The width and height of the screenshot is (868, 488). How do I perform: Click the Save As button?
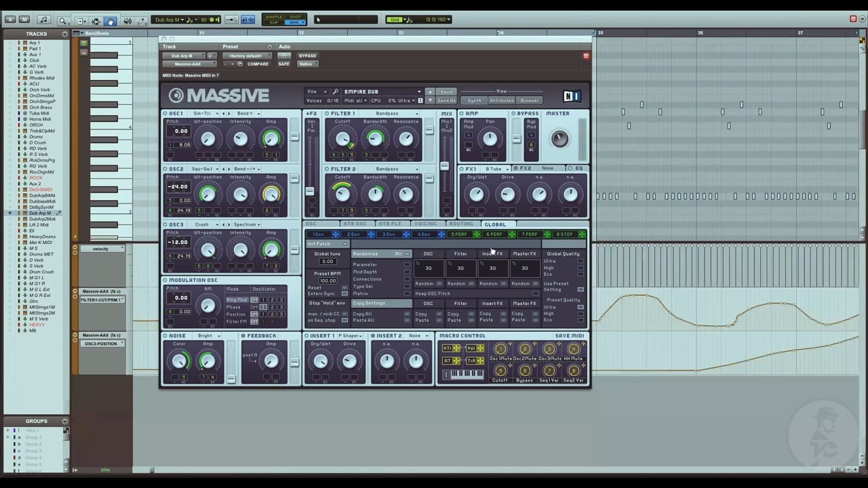tap(446, 100)
